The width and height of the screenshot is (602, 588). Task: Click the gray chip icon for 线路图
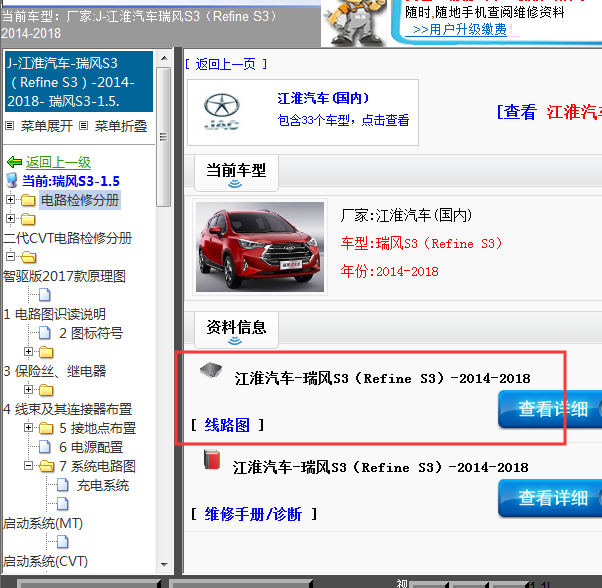[x=211, y=370]
